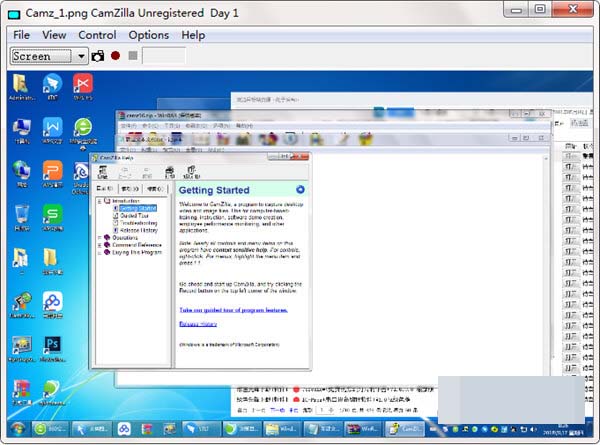Expand the Command Reference node in help tree
600x445 pixels.
(99, 245)
